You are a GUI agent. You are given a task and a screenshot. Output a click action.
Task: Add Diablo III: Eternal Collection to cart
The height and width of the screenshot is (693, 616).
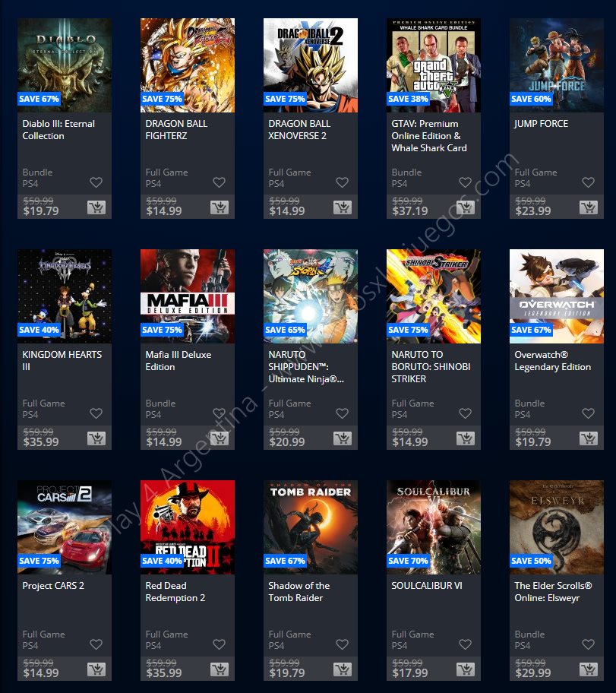(x=96, y=207)
